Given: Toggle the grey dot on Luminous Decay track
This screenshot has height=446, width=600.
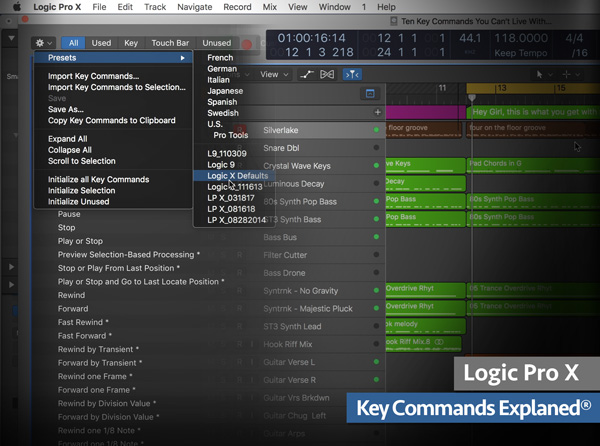Looking at the screenshot, I should pos(376,183).
